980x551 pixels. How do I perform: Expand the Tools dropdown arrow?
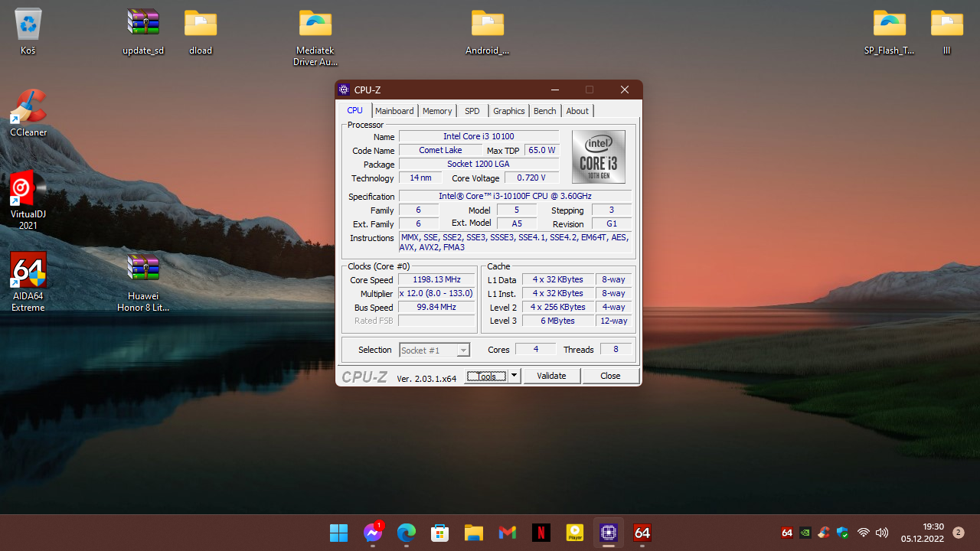(514, 376)
